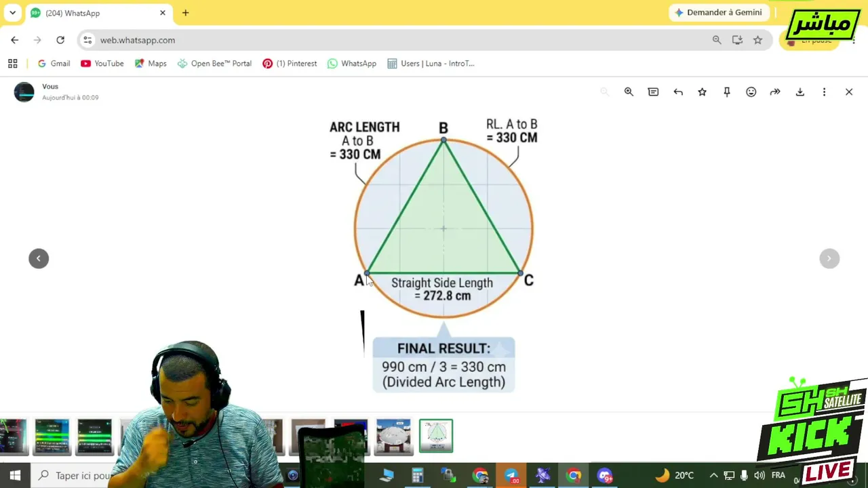Open the page zoom control in address bar
868x488 pixels.
pyautogui.click(x=717, y=40)
